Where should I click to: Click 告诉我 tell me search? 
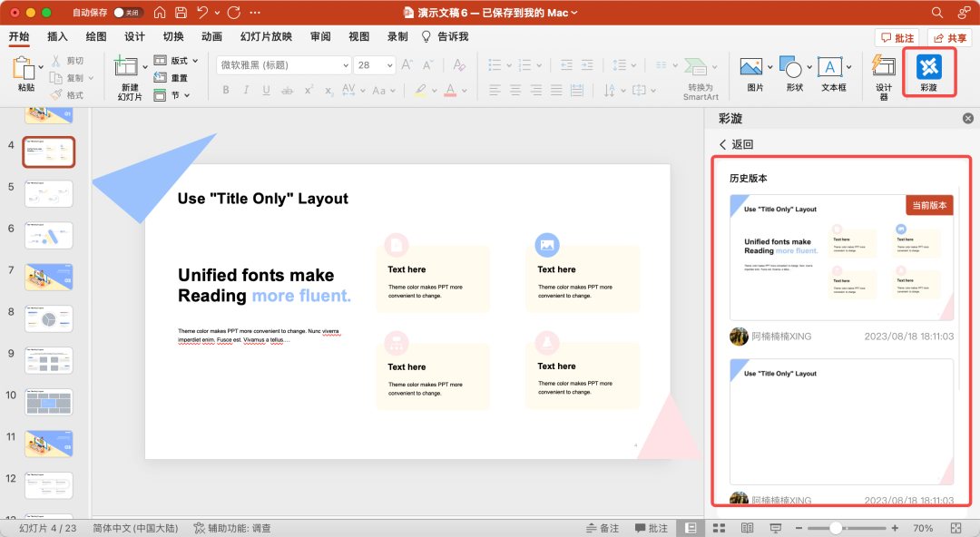(x=445, y=36)
